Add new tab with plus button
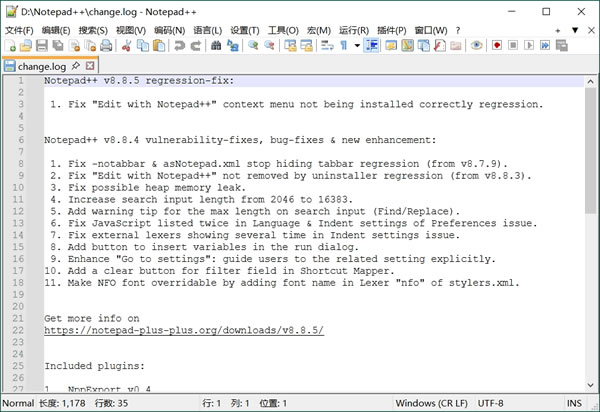600x412 pixels. pyautogui.click(x=558, y=30)
